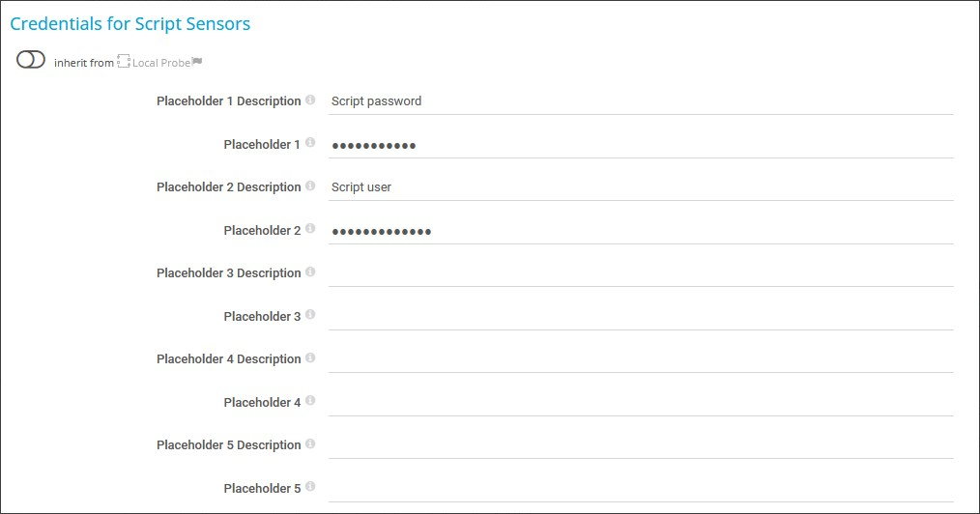Viewport: 980px width, 514px height.
Task: Click info icon for Placeholder 2 Description
Action: (x=310, y=186)
